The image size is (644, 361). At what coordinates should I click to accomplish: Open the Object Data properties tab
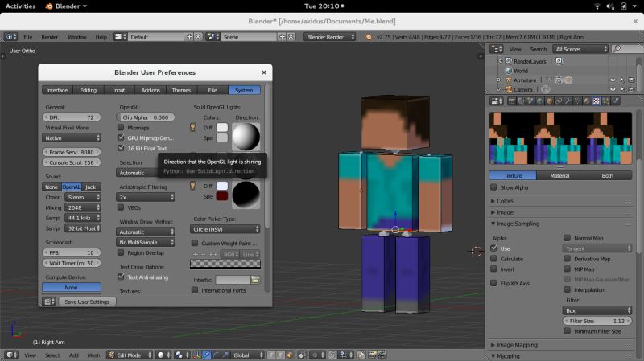click(578, 101)
